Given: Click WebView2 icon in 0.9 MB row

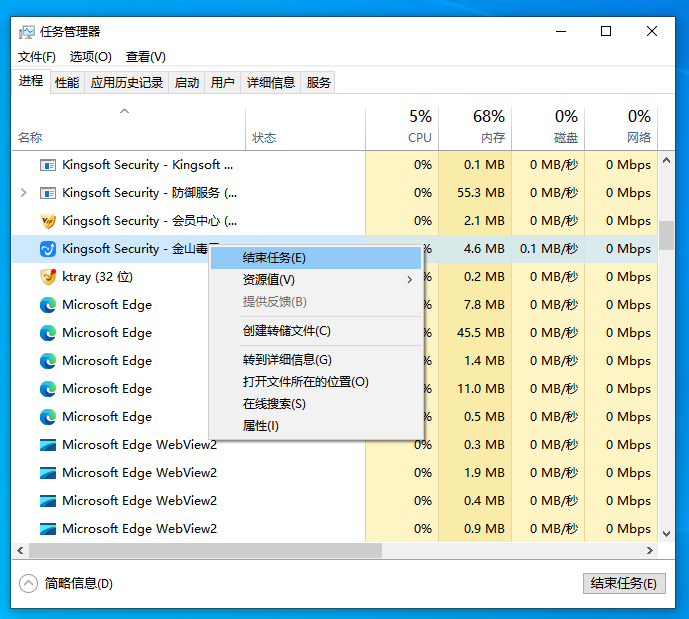Looking at the screenshot, I should click(48, 529).
